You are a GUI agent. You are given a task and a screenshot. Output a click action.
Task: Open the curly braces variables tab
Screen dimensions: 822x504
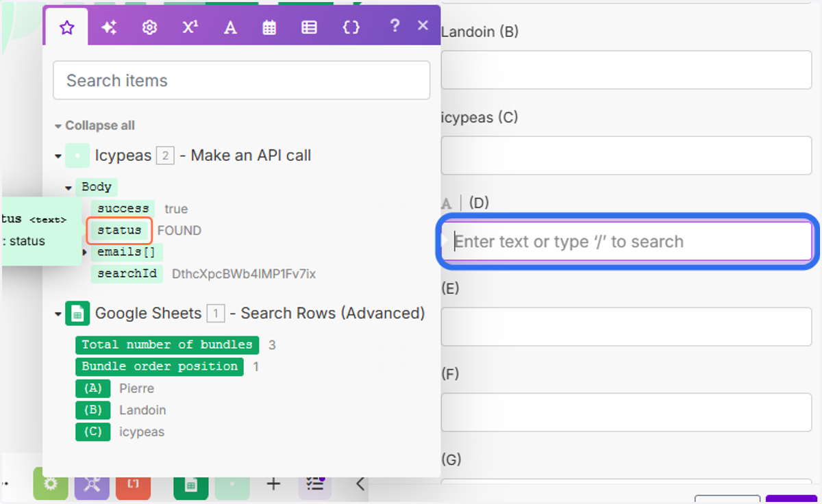point(351,27)
